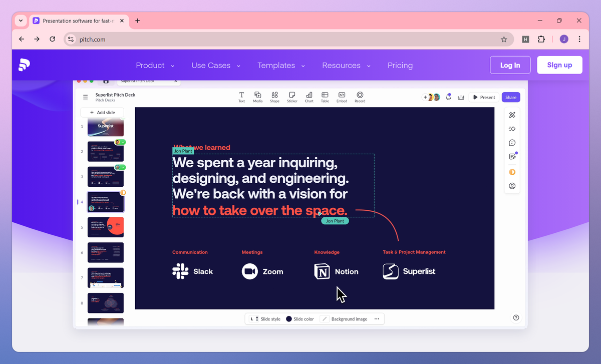601x364 pixels.
Task: Select slide 2 thumbnail
Action: [106, 151]
